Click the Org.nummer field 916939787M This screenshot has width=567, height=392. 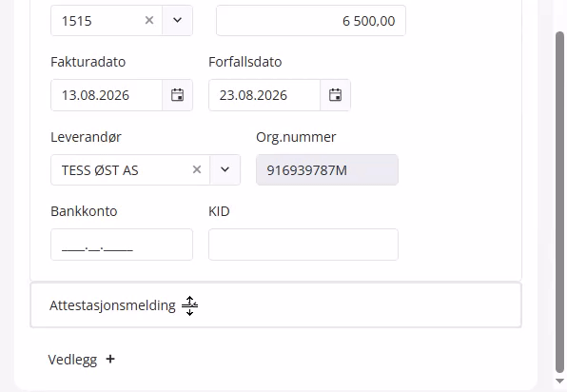(327, 170)
